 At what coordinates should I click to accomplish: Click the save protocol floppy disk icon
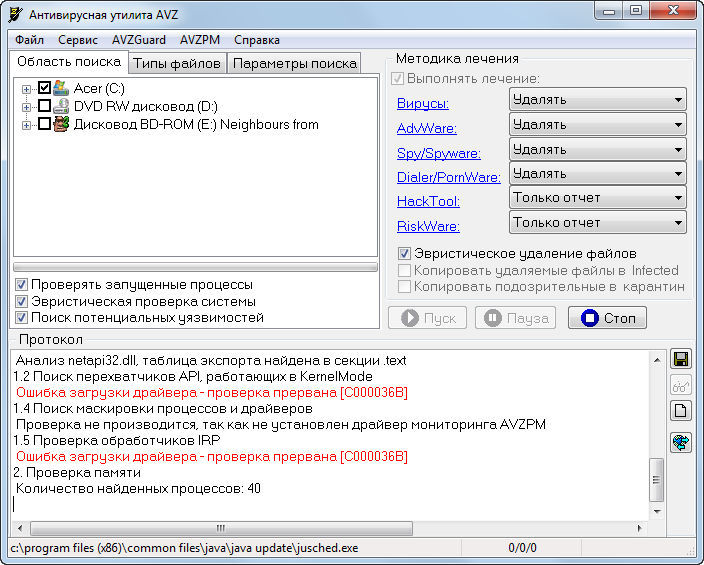click(681, 360)
